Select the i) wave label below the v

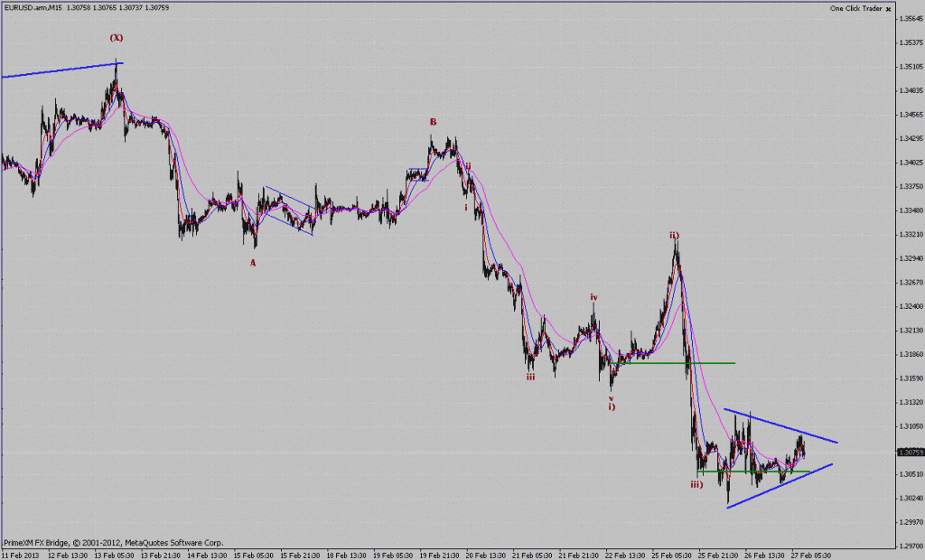point(612,406)
